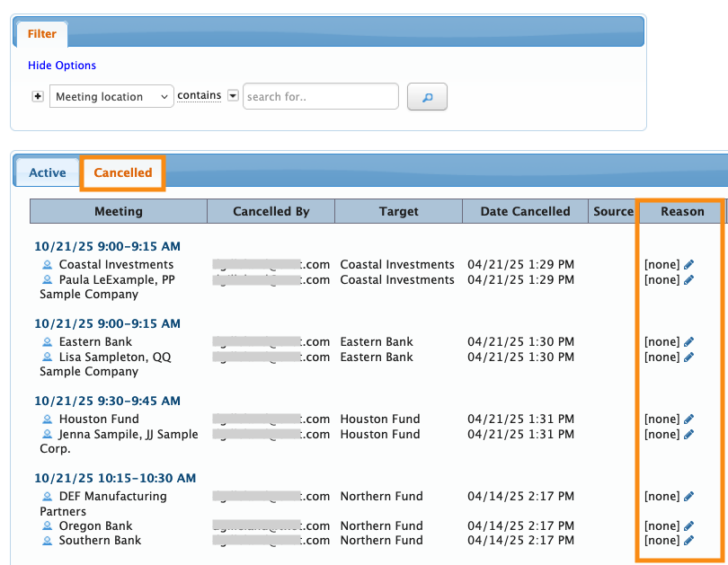The width and height of the screenshot is (728, 565).
Task: Click 'Paula LeExample, PP' attendee name
Action: click(117, 279)
